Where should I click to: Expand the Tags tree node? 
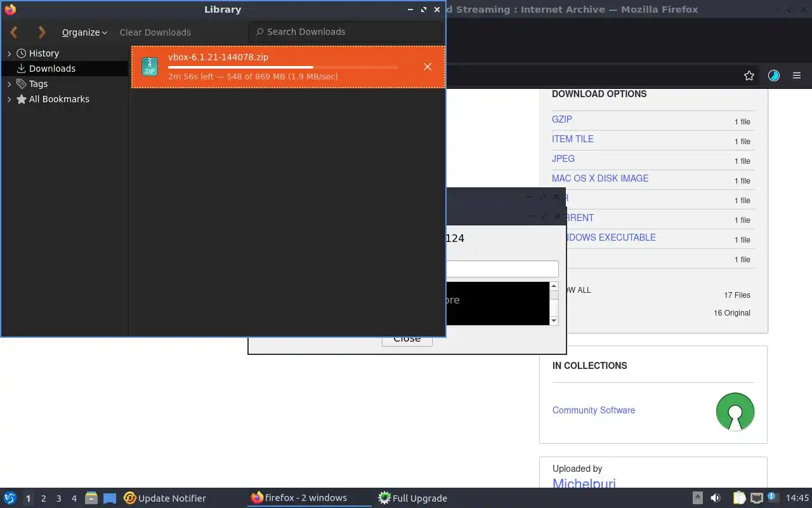tap(9, 84)
